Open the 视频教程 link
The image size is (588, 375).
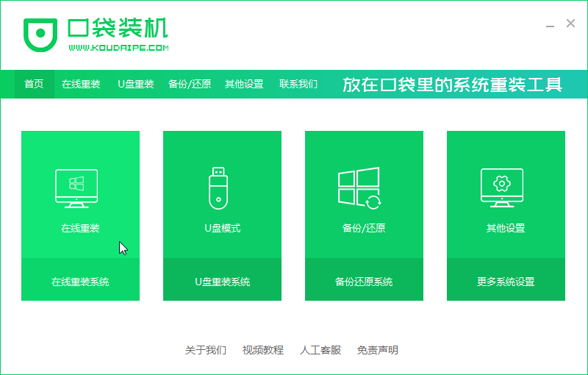pos(262,350)
